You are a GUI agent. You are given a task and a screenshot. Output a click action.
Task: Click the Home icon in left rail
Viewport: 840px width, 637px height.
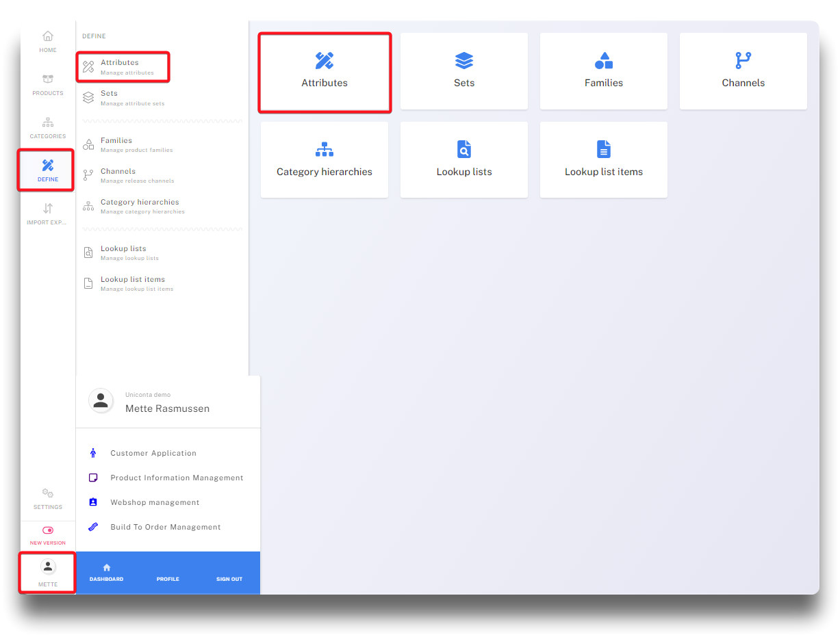pyautogui.click(x=47, y=37)
